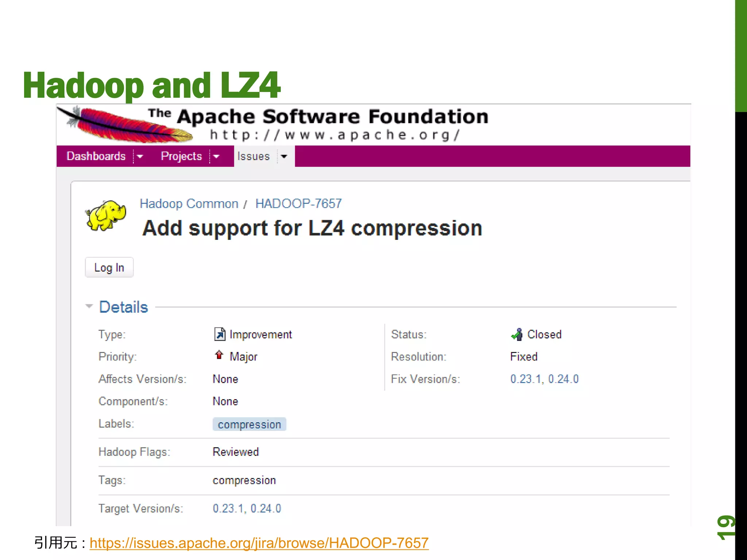Open the issues.apache.org HADOOP-7657 URL

pos(259,543)
